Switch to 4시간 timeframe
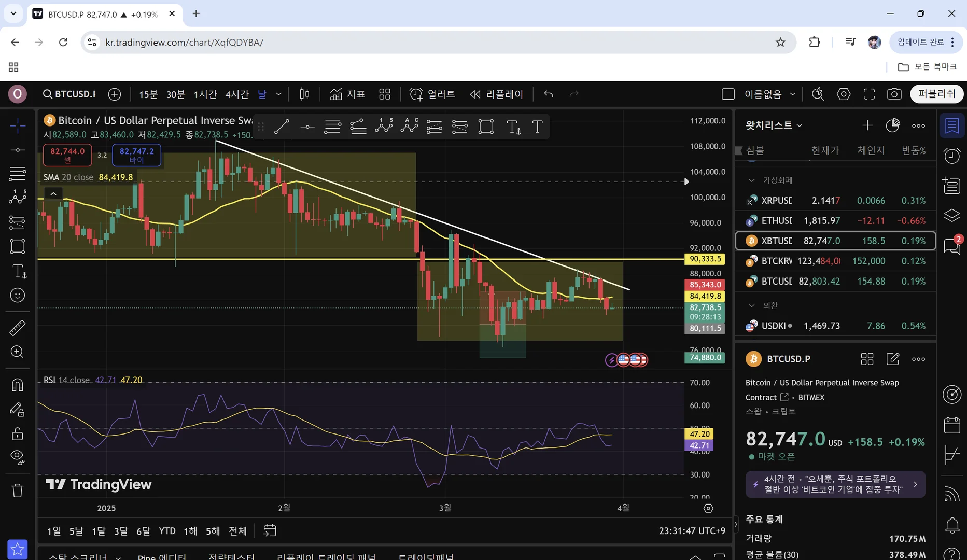The width and height of the screenshot is (967, 560). [x=237, y=94]
